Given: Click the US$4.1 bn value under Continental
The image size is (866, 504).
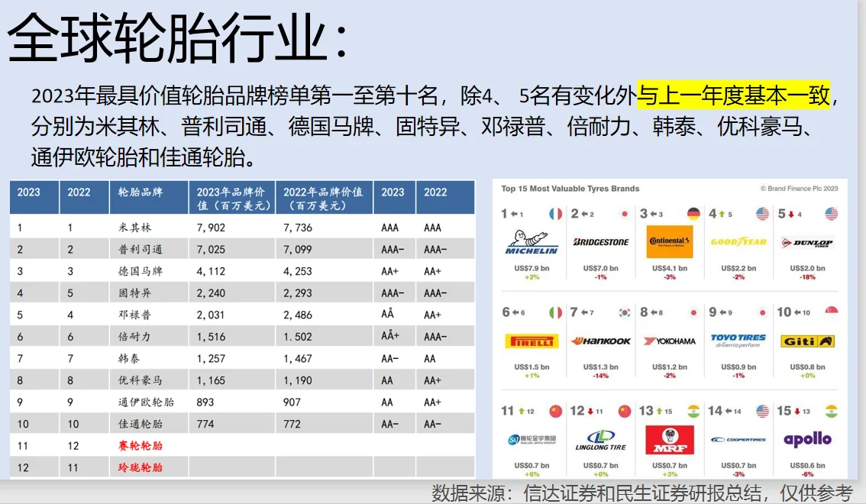Looking at the screenshot, I should [670, 268].
